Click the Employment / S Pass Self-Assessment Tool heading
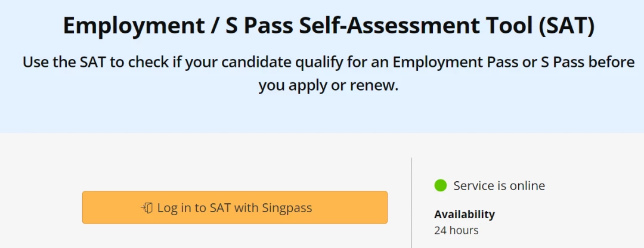The image size is (644, 248). (329, 26)
